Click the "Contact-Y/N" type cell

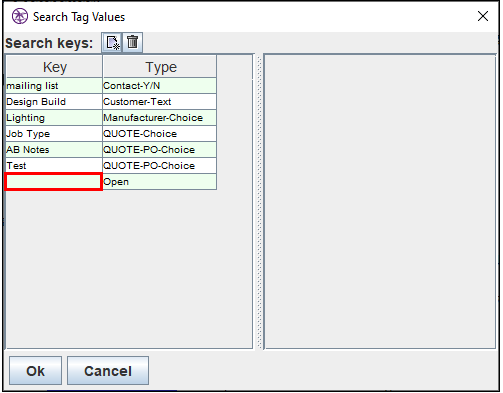point(160,86)
